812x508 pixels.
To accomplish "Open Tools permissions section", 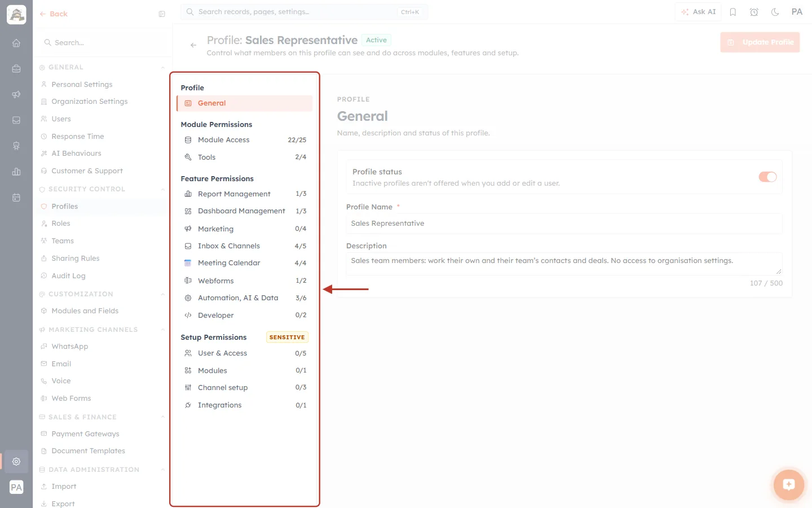I will click(245, 157).
